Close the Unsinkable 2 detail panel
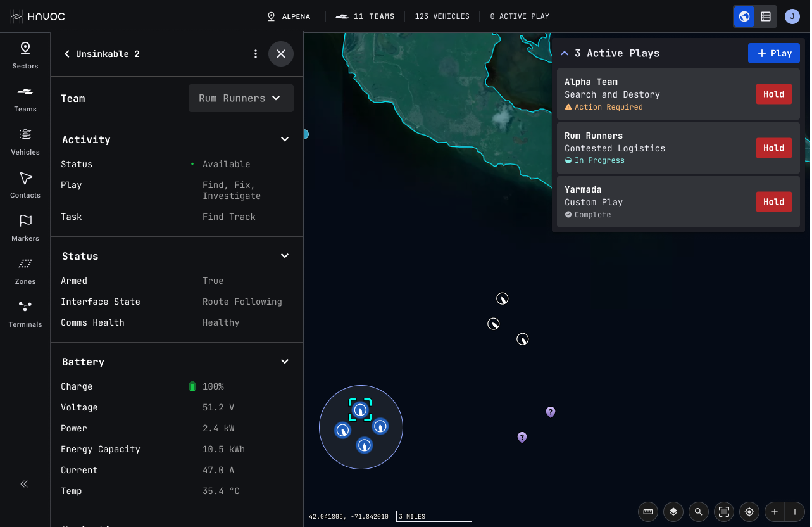The height and width of the screenshot is (527, 812). tap(281, 54)
